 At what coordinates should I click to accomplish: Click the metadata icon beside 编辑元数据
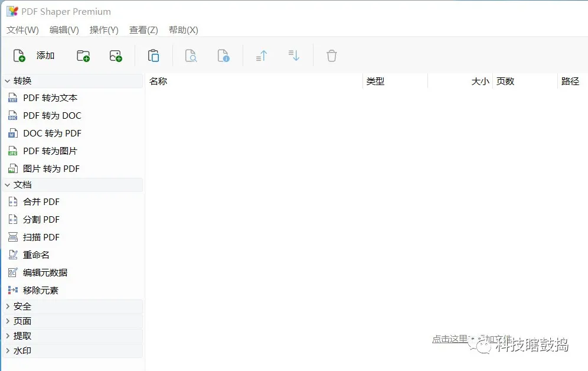[x=13, y=272]
